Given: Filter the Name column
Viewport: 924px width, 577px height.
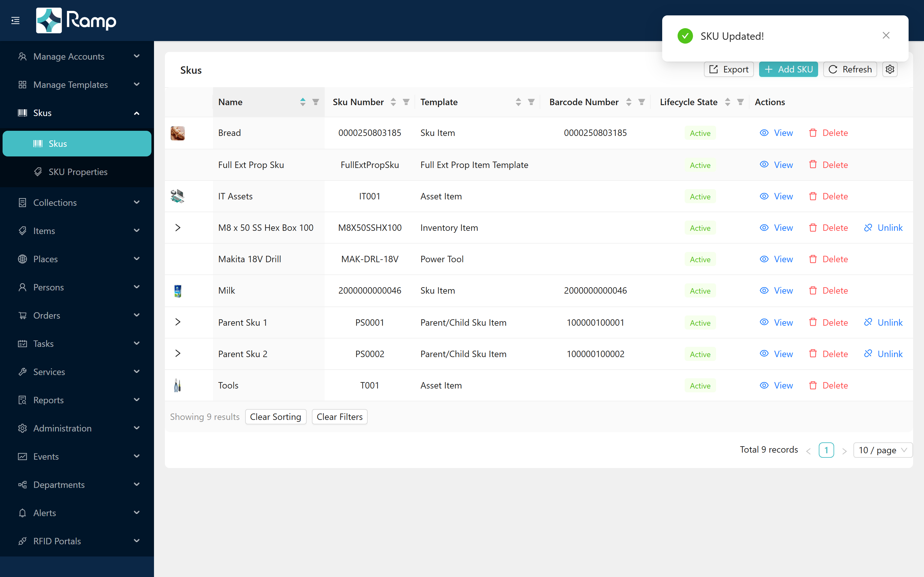Looking at the screenshot, I should [x=316, y=102].
